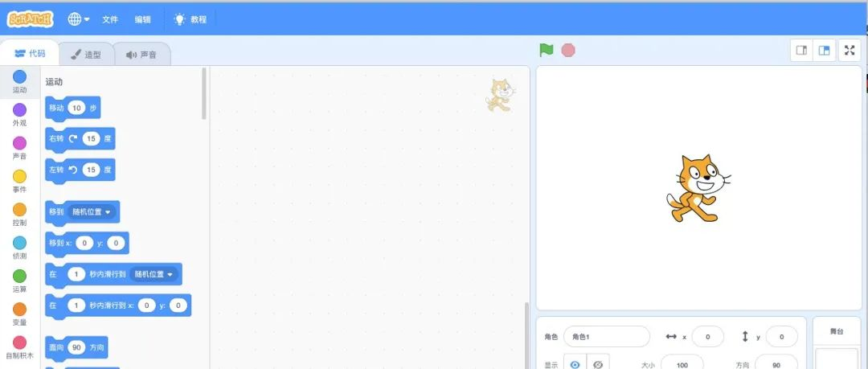
Task: Select the 运动 motion category
Action: (19, 81)
